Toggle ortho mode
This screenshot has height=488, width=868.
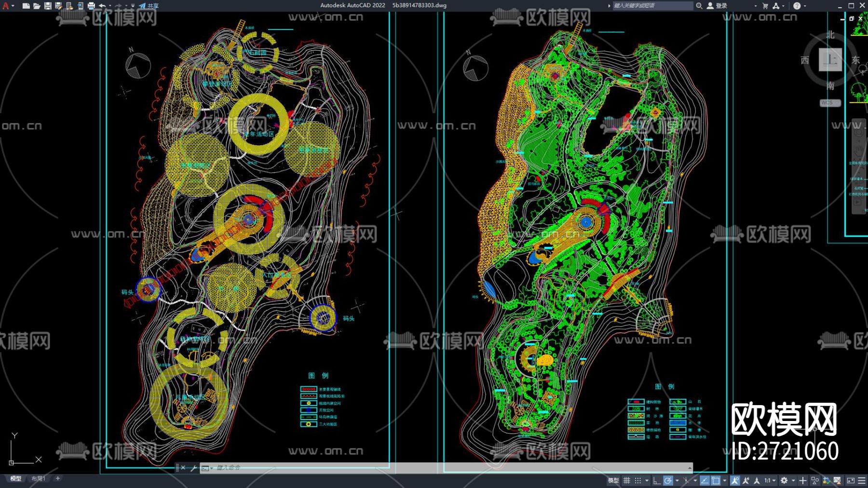656,481
